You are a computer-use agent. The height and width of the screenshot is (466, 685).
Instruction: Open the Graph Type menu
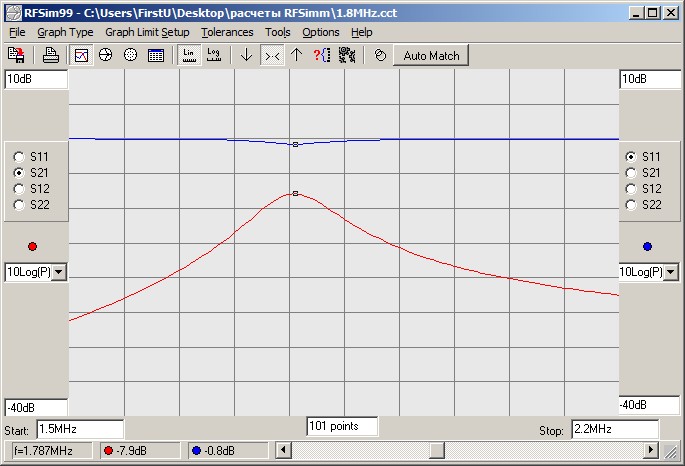point(65,32)
